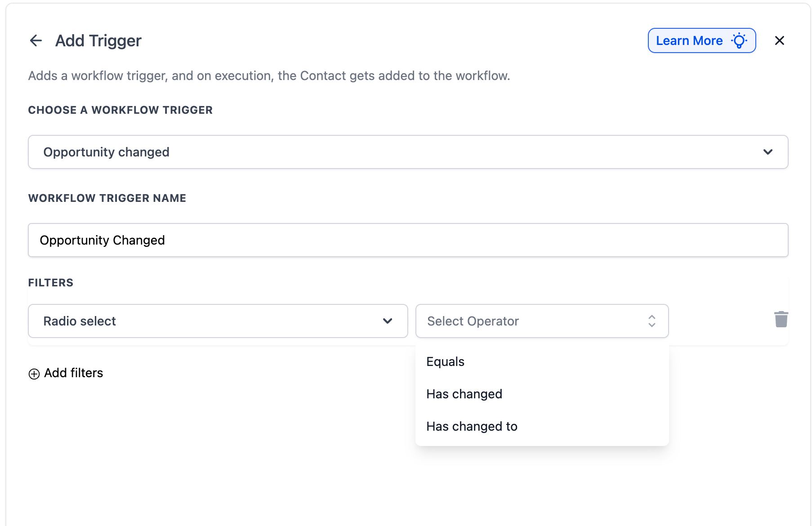Image resolution: width=812 pixels, height=526 pixels.
Task: Pick the Has changed to option
Action: pyautogui.click(x=472, y=427)
